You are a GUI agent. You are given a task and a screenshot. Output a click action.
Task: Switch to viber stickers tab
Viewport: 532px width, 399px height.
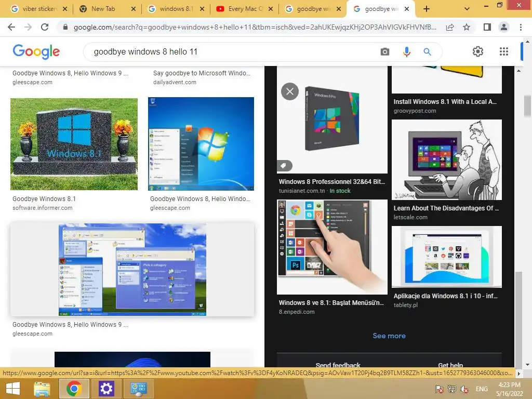[x=34, y=9]
